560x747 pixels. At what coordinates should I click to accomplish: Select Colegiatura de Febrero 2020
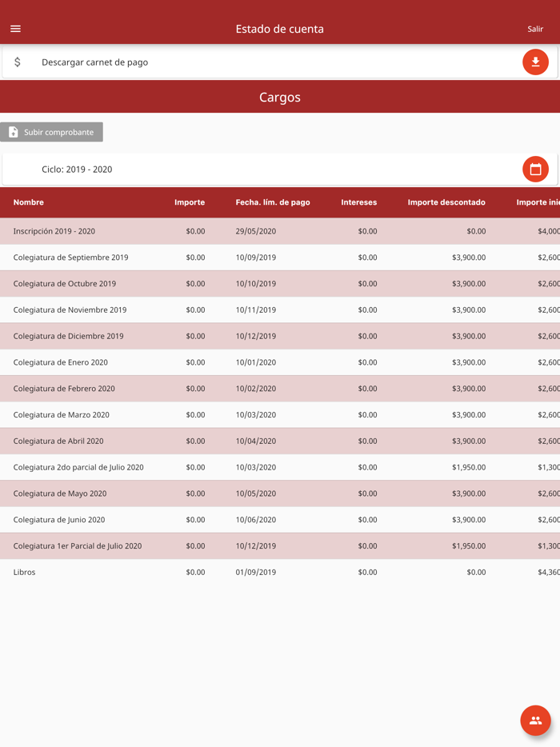click(x=280, y=388)
